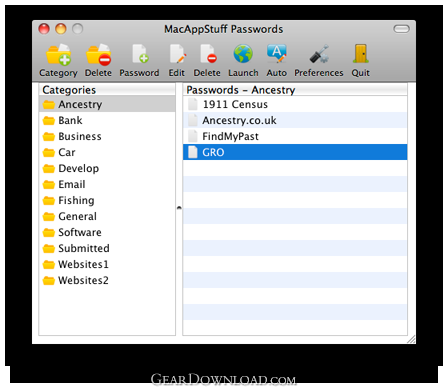Click the Passwords - Ancestry list header
Screen dimensions: 448x388
pyautogui.click(x=295, y=90)
